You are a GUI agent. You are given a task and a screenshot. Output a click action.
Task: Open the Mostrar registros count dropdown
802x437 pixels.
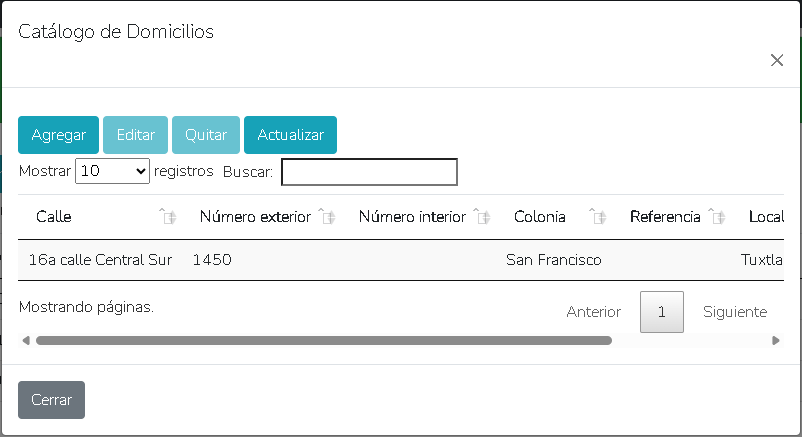point(112,171)
